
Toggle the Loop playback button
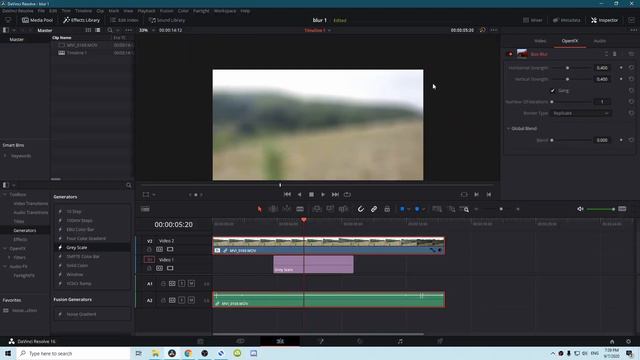click(x=347, y=195)
